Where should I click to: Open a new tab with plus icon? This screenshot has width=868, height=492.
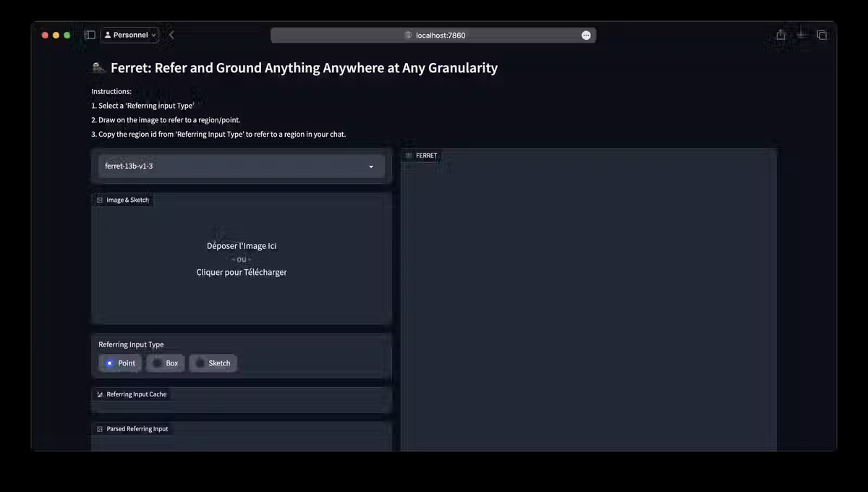point(801,35)
